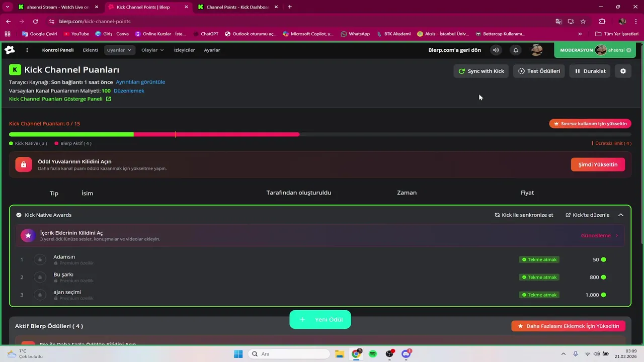Click the green Kick K logo in page title
Image resolution: width=644 pixels, height=362 pixels.
[x=15, y=70]
